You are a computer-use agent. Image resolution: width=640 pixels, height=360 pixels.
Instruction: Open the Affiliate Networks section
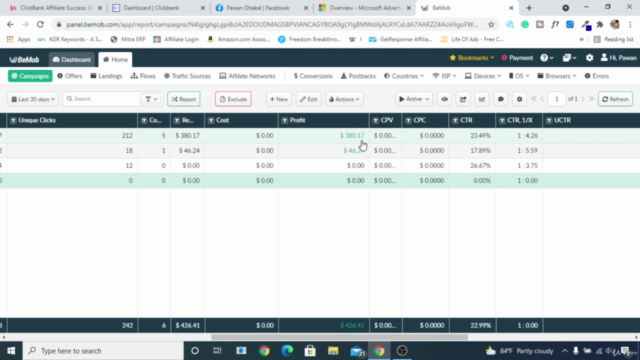click(247, 76)
